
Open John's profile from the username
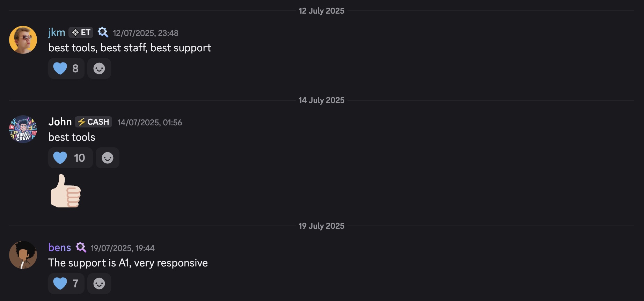tap(60, 122)
